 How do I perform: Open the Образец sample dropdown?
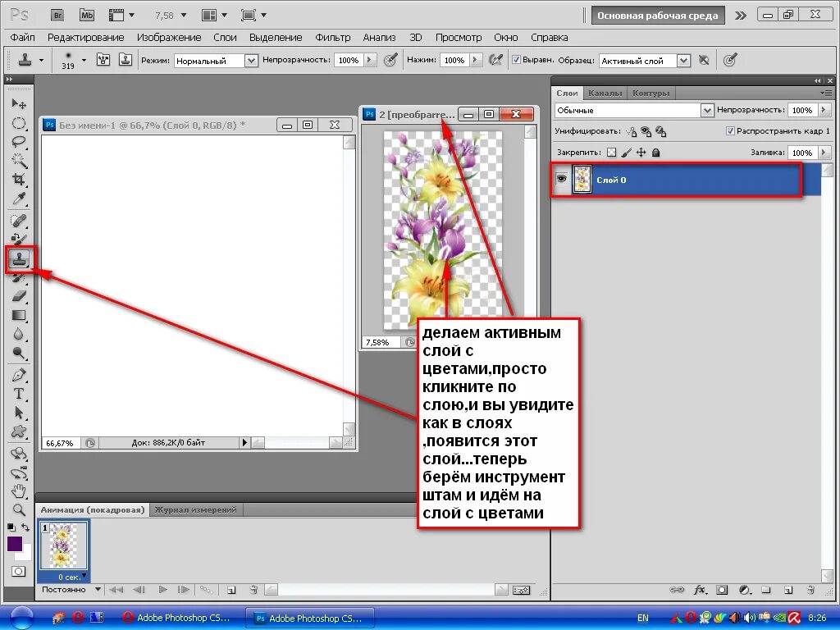(683, 61)
